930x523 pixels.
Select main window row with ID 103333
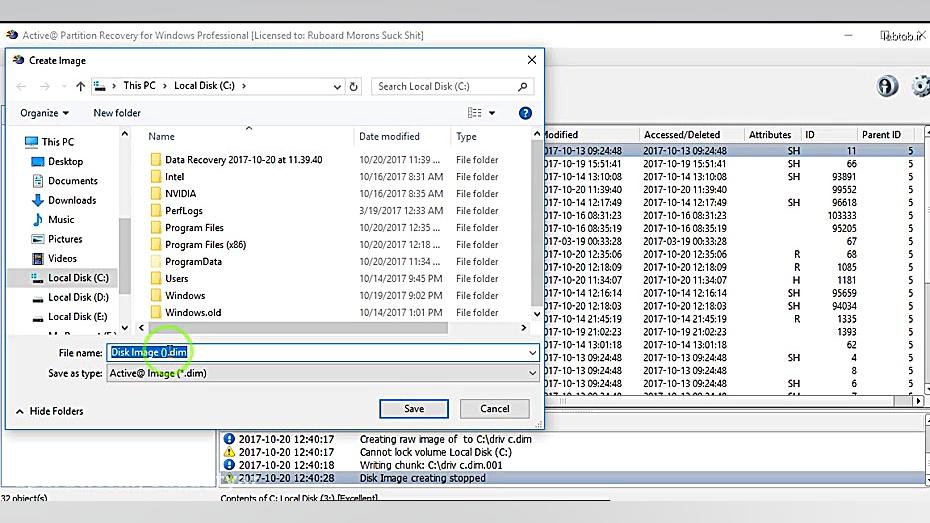tap(733, 215)
